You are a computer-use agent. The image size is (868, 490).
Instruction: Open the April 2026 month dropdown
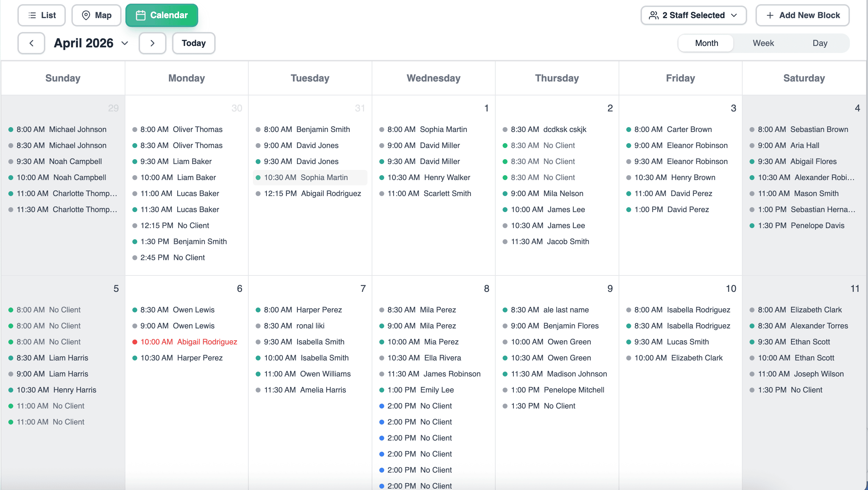point(84,43)
